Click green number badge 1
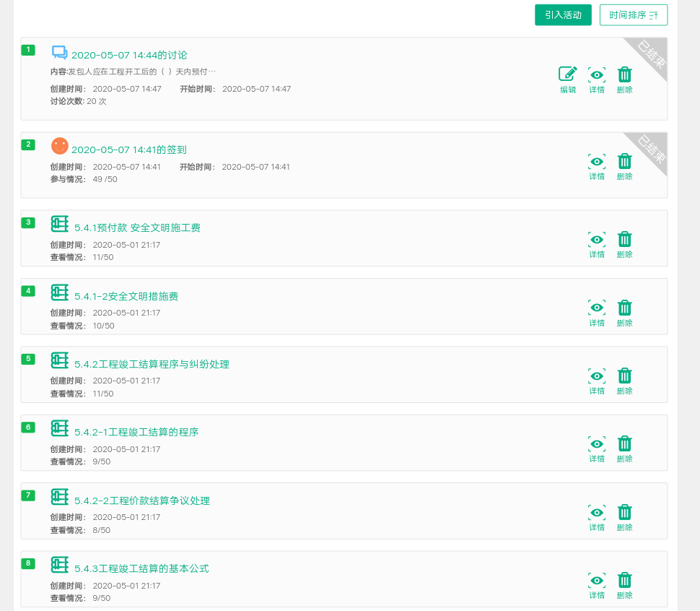The width and height of the screenshot is (700, 611). [x=28, y=50]
